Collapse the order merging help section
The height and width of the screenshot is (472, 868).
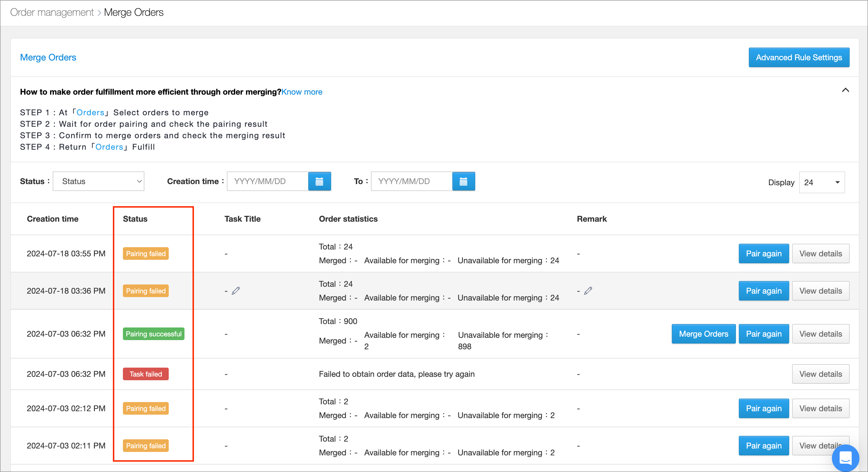click(845, 90)
